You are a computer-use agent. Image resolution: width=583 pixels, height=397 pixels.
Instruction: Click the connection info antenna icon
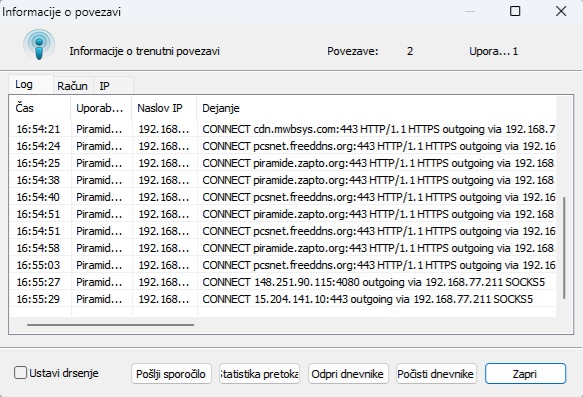point(39,45)
